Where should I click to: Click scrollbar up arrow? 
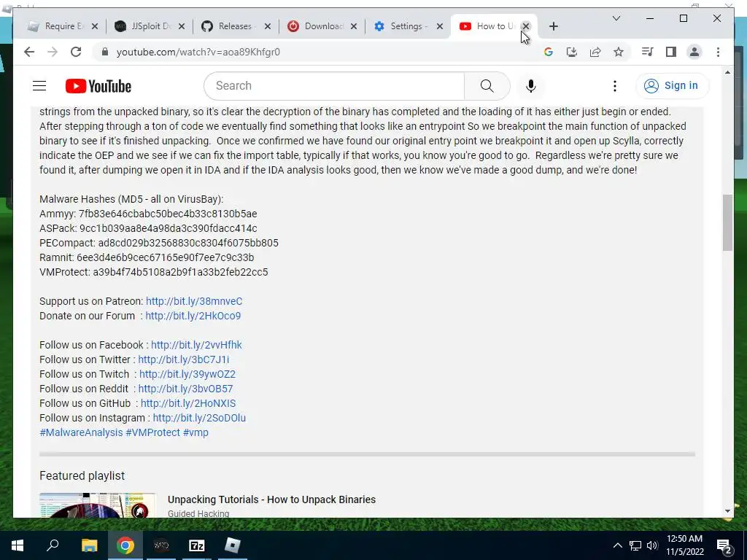[727, 72]
